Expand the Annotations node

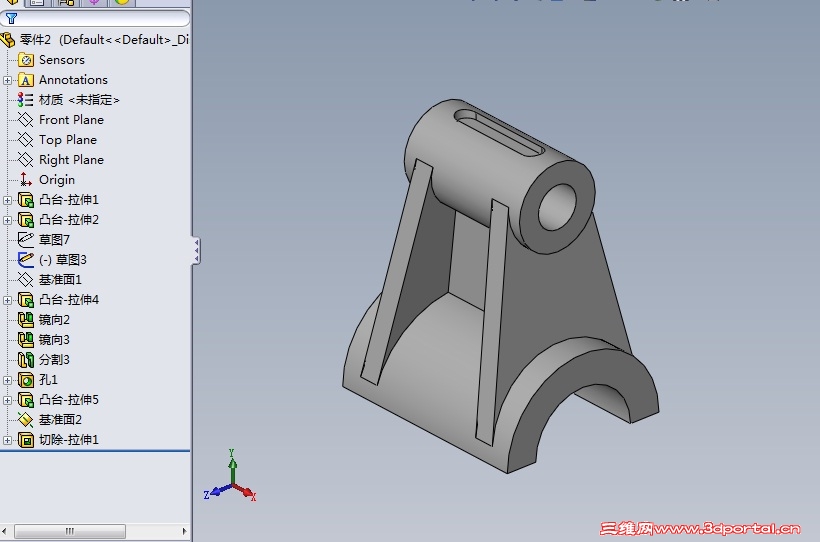pos(7,80)
